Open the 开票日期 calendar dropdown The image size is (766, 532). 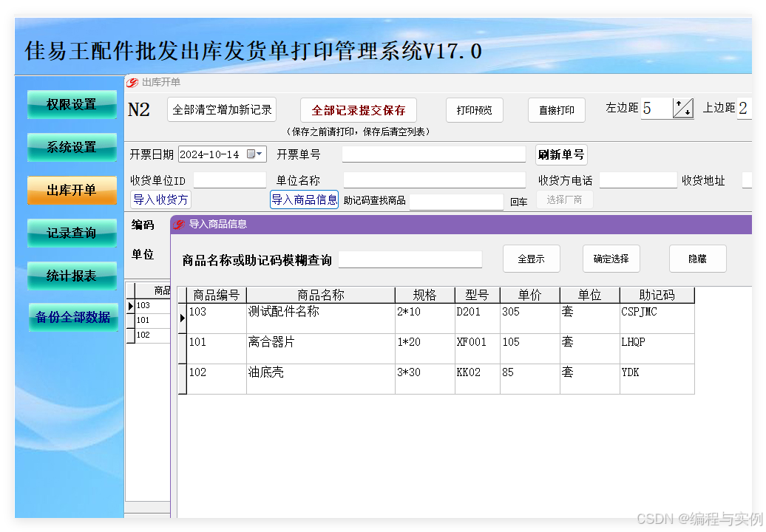pos(256,154)
